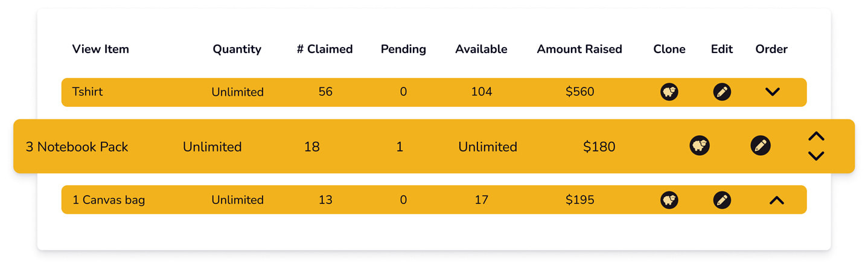The image size is (868, 268).
Task: Click the Available column header
Action: [x=481, y=49]
